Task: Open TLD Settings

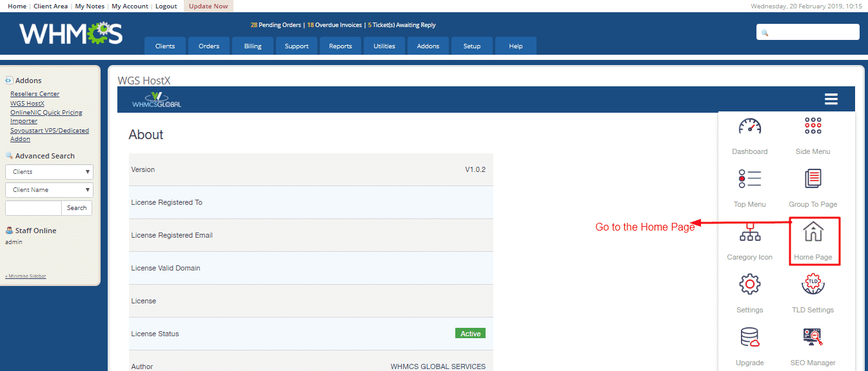Action: tap(813, 284)
